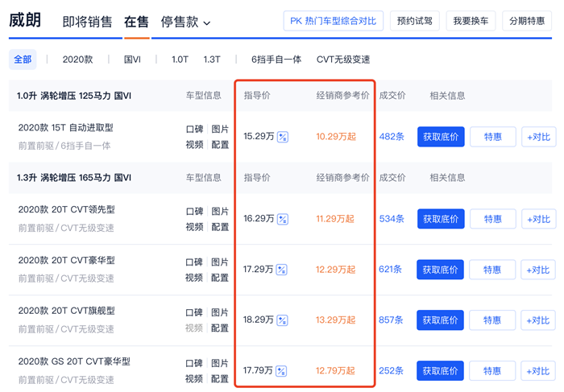Image resolution: width=564 pixels, height=392 pixels.
Task: Click 获取底价 for 15T 自动进取型
Action: [441, 137]
